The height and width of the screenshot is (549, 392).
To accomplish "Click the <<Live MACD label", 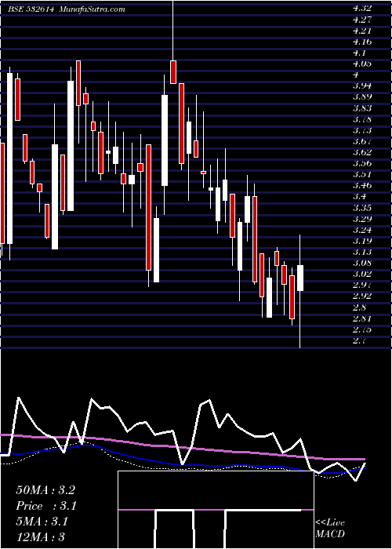I will click(x=330, y=529).
